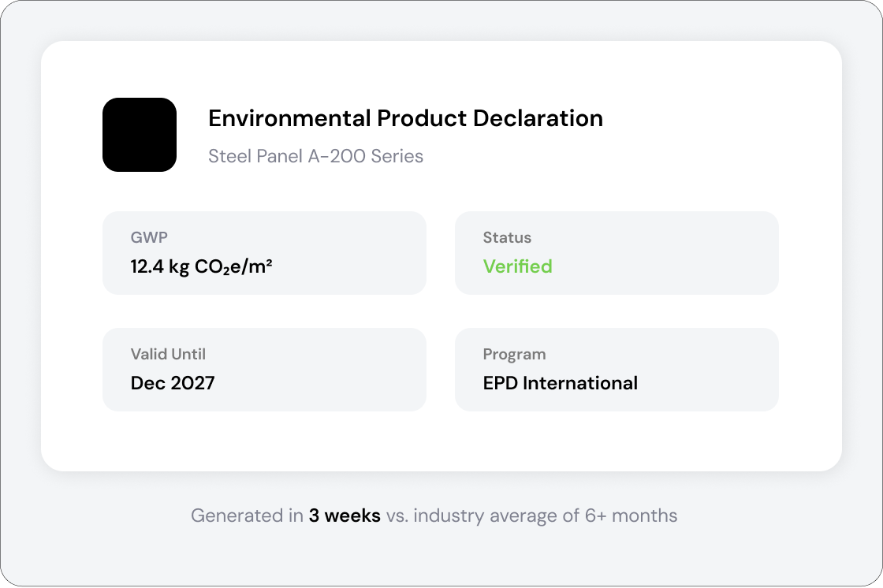
Task: Click empty space right of the GWP value
Action: pyautogui.click(x=355, y=266)
